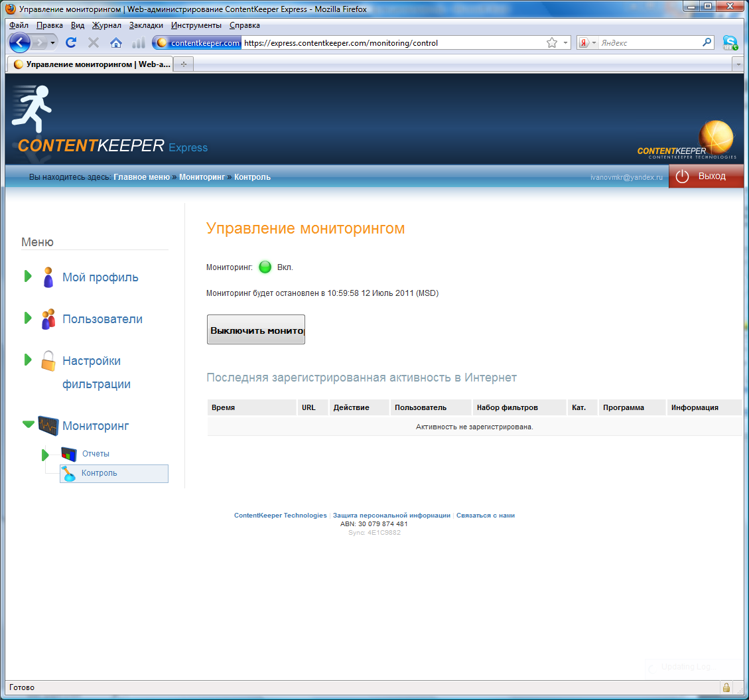
Task: Open the URL bar history dropdown
Action: tap(566, 42)
